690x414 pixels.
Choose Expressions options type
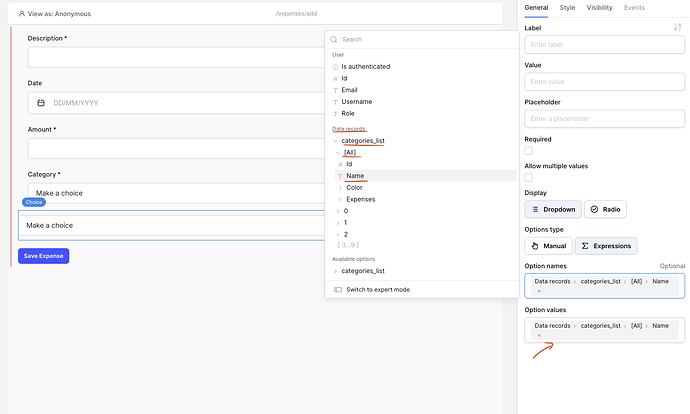(x=606, y=246)
